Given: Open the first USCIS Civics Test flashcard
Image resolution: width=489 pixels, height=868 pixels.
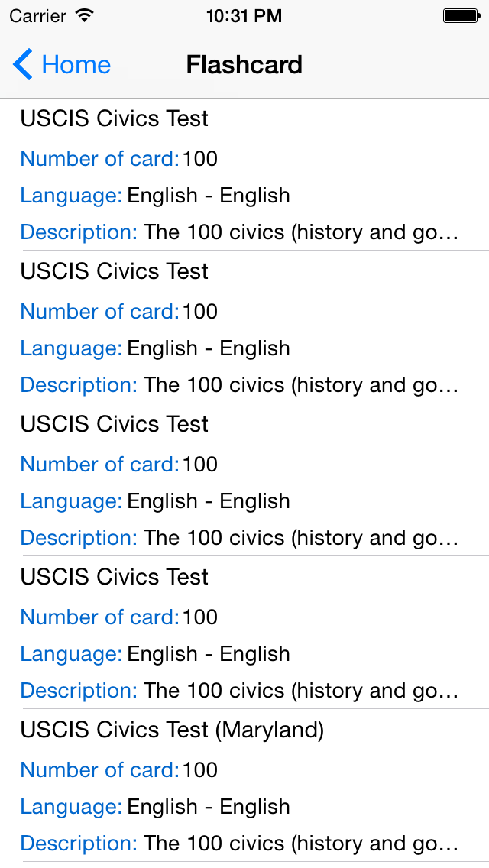Looking at the screenshot, I should [x=115, y=118].
